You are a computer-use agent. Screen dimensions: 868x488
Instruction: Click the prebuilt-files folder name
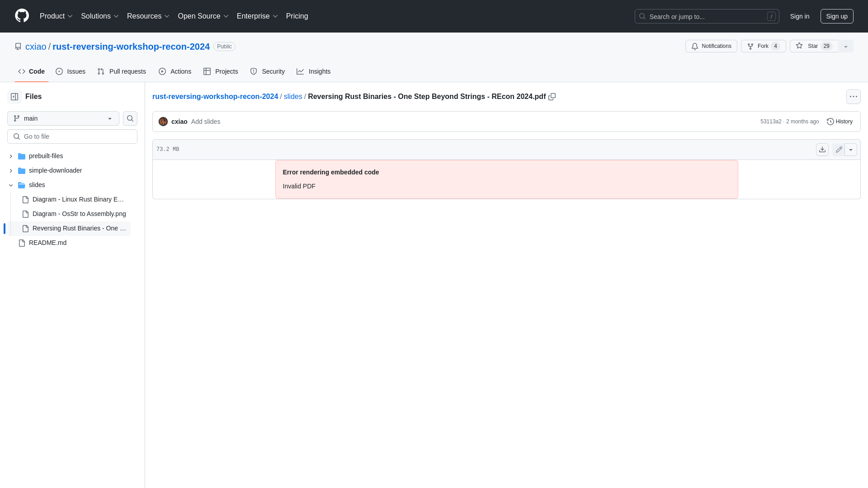pyautogui.click(x=46, y=156)
